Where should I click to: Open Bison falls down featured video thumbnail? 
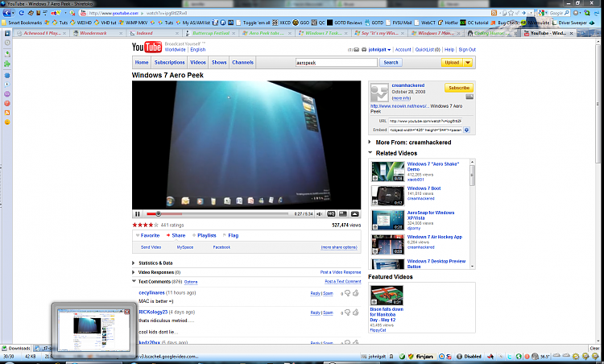387,296
